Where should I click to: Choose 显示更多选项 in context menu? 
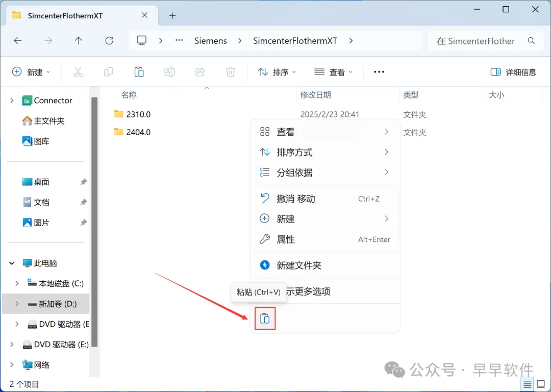point(325,291)
